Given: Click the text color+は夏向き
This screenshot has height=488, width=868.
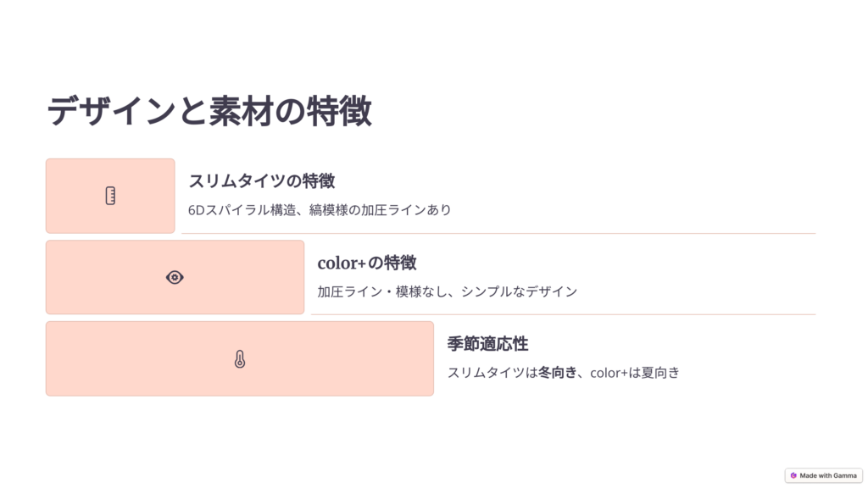Looking at the screenshot, I should click(x=635, y=373).
